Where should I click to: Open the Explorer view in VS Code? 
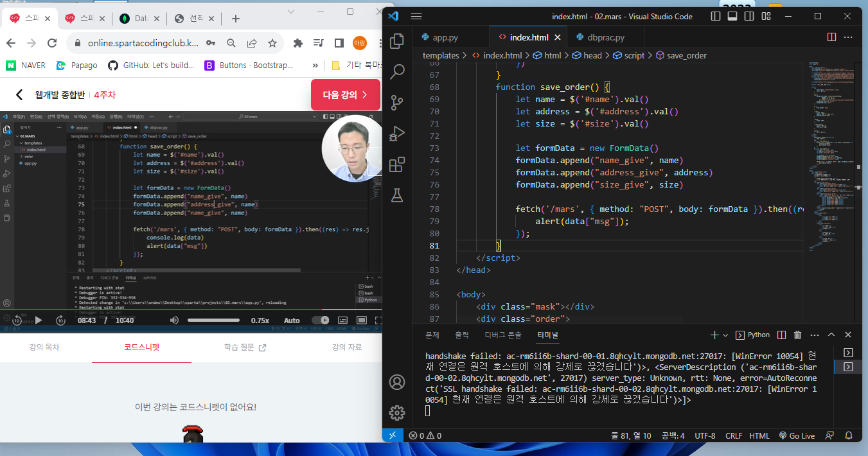(x=397, y=41)
